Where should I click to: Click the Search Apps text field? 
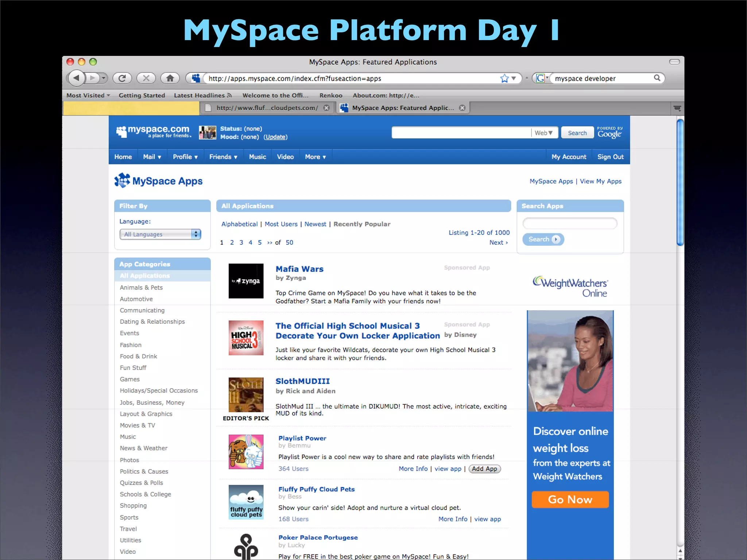coord(570,223)
